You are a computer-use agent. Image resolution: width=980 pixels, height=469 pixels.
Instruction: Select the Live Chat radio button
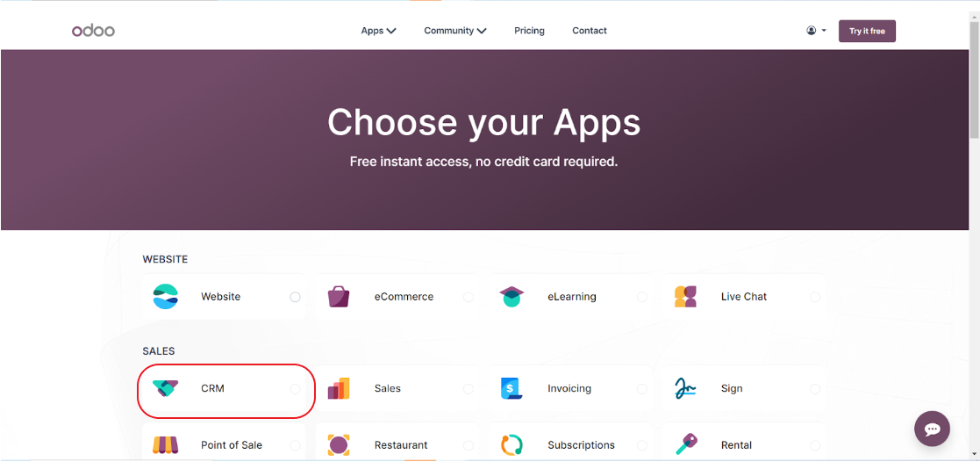815,297
